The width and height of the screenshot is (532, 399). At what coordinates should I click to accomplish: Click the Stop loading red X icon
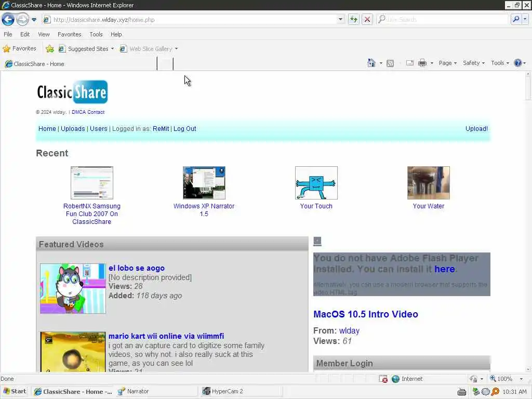(367, 19)
